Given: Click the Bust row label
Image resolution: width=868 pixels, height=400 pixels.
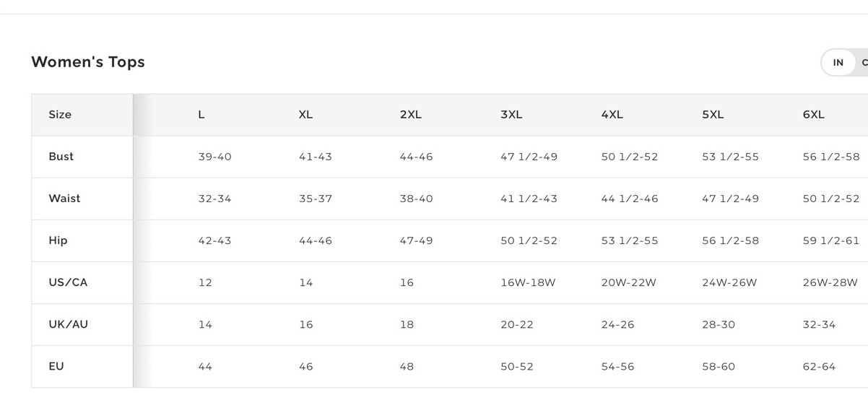Looking at the screenshot, I should coord(61,157).
